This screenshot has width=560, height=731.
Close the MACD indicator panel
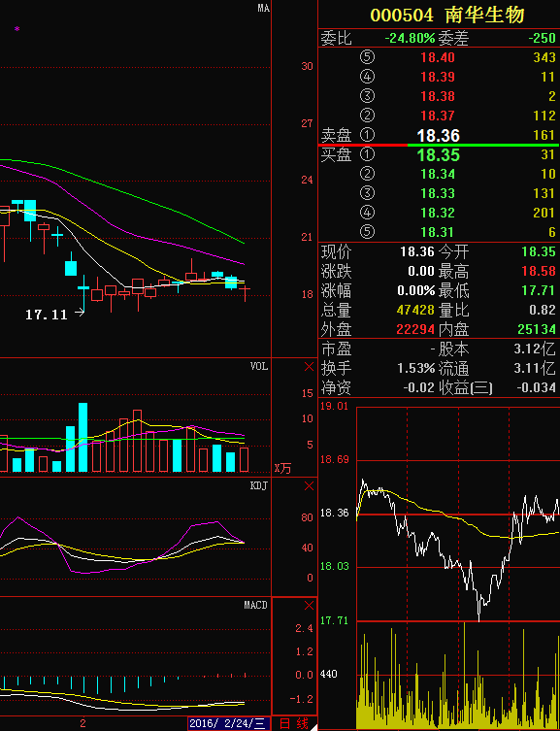point(309,606)
